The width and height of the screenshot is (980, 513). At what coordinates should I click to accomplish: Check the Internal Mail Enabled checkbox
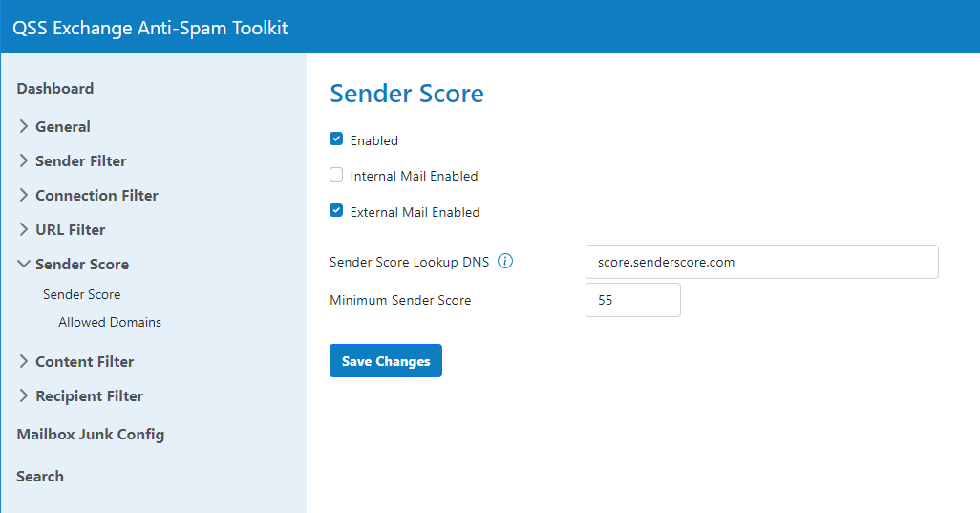336,174
